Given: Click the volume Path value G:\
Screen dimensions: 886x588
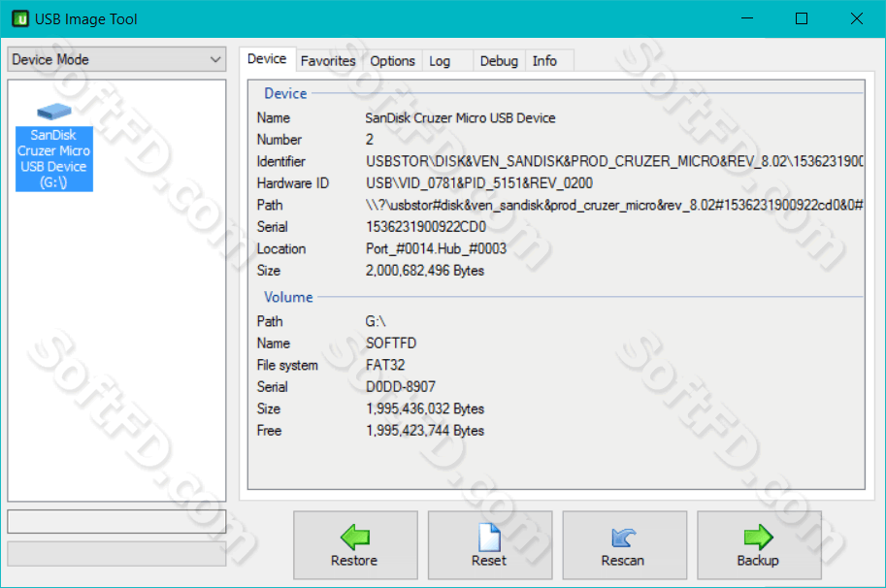Looking at the screenshot, I should click(376, 321).
